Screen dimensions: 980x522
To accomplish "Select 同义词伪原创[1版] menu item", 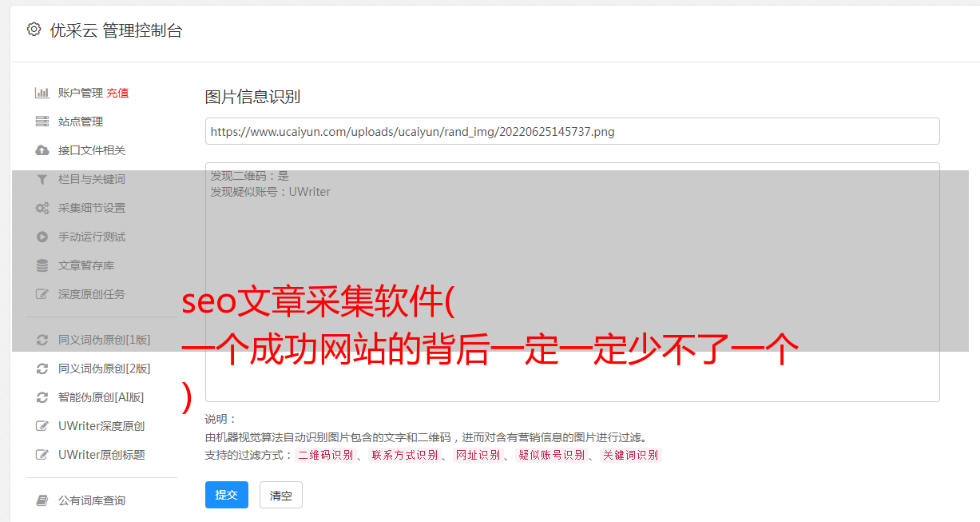I will pyautogui.click(x=104, y=340).
